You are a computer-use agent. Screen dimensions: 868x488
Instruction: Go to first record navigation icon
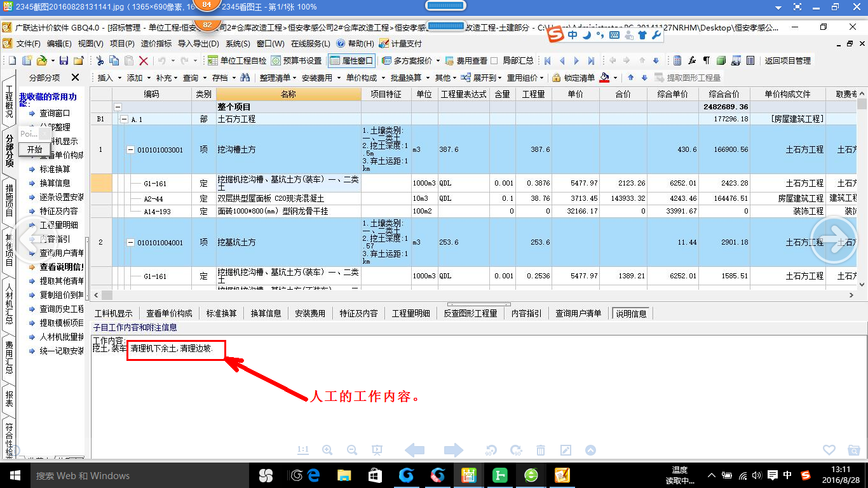tap(547, 60)
